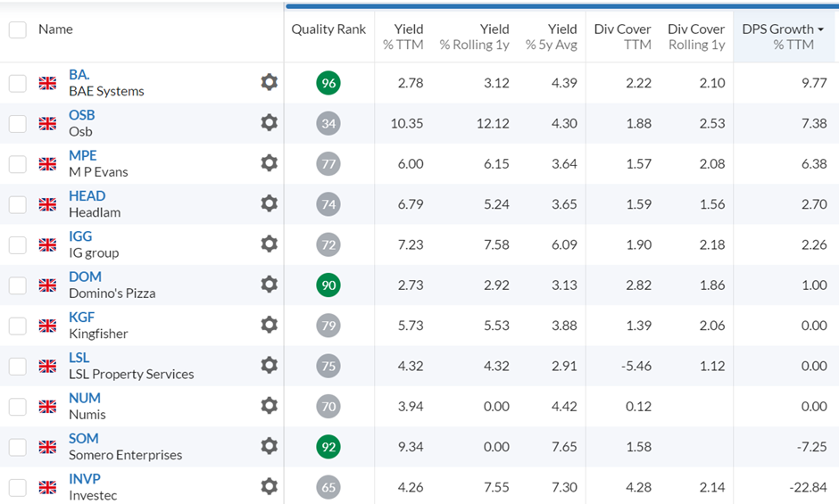This screenshot has width=839, height=504.
Task: Open settings gear for Investec row
Action: tap(270, 486)
